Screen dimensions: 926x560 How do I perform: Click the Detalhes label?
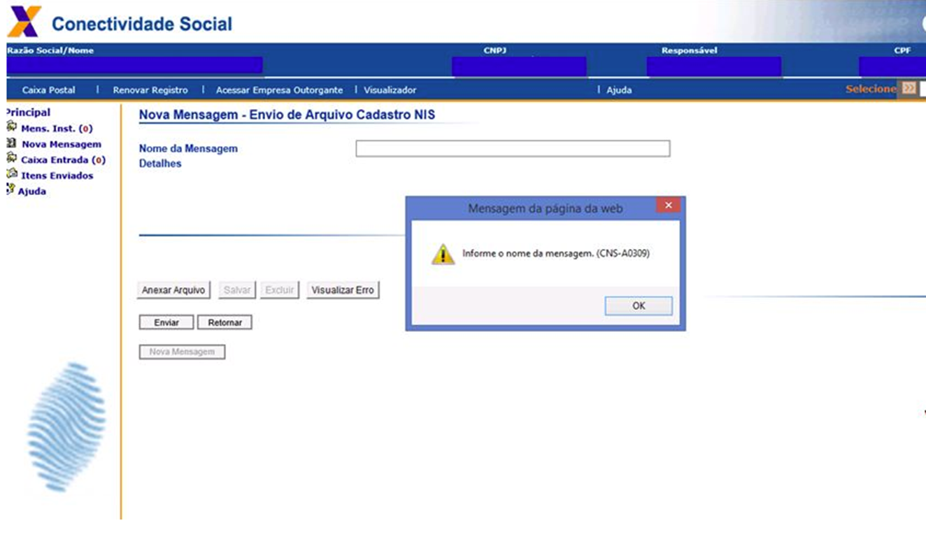tap(160, 164)
